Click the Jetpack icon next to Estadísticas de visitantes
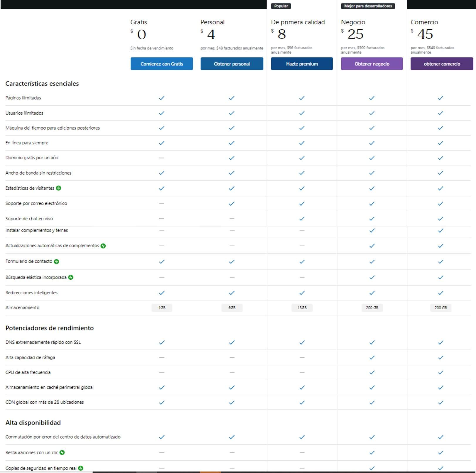476x473 pixels. click(x=58, y=188)
